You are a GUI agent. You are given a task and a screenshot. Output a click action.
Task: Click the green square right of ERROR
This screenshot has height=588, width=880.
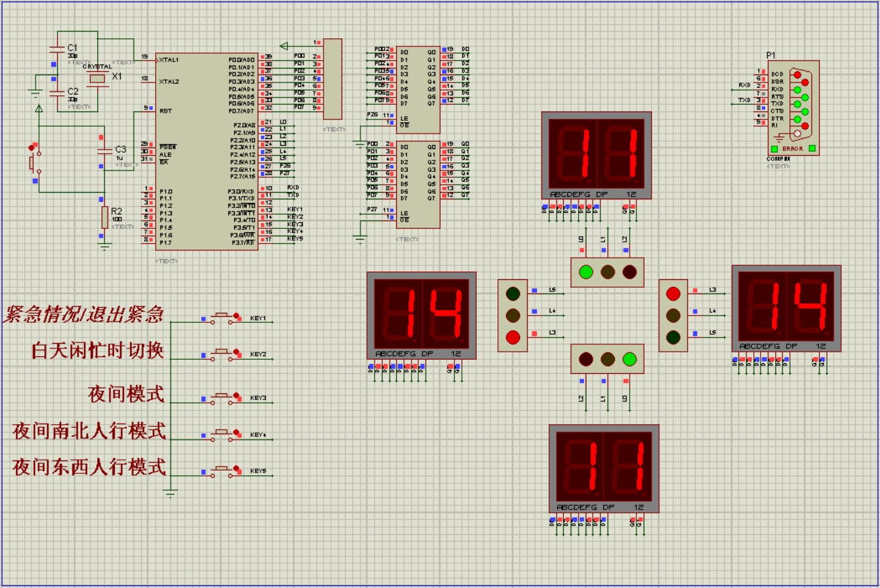click(812, 148)
